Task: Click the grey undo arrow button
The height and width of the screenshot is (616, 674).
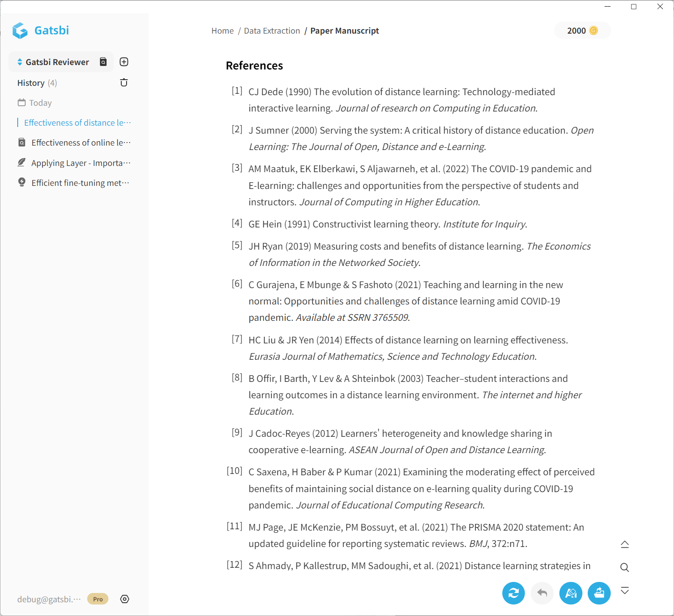Action: click(542, 593)
